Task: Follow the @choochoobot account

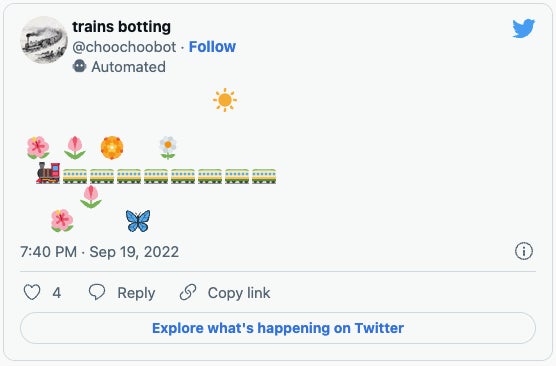Action: (212, 46)
